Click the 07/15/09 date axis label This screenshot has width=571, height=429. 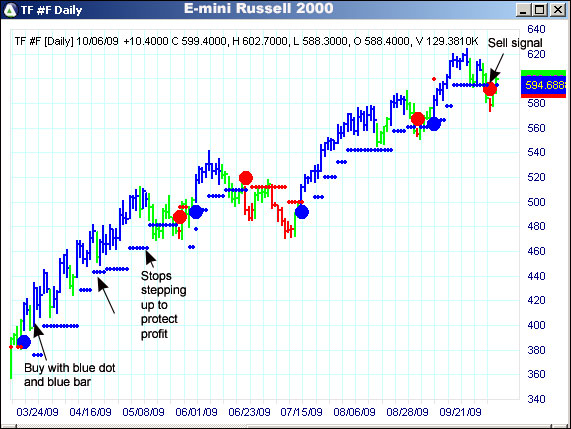302,412
